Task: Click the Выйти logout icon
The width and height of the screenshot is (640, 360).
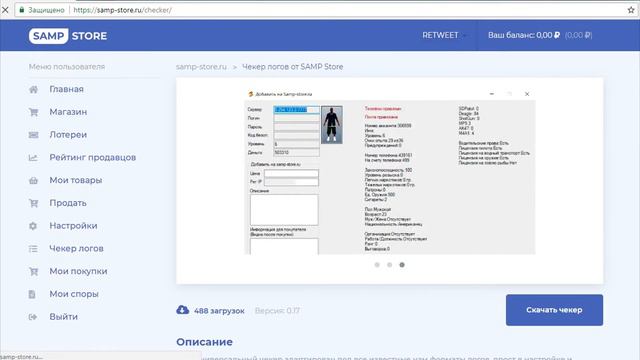Action: click(33, 317)
